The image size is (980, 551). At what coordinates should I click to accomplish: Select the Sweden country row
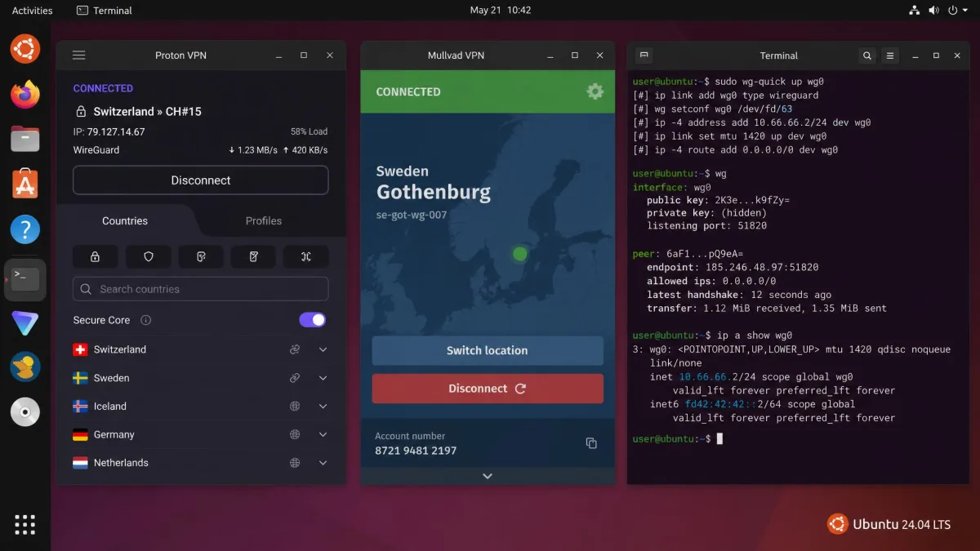coord(201,378)
